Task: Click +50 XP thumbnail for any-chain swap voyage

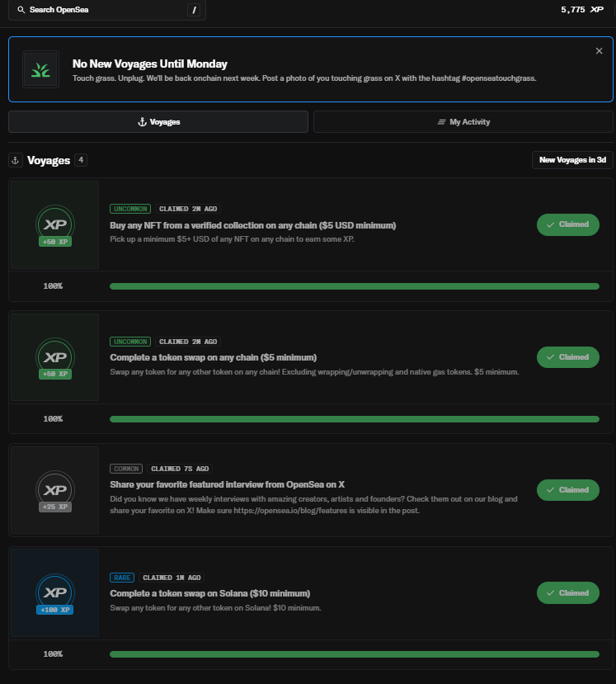Action: tap(55, 357)
